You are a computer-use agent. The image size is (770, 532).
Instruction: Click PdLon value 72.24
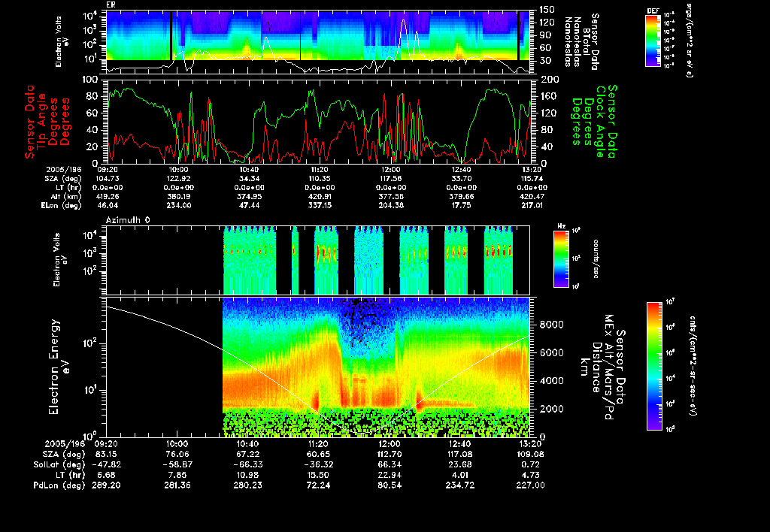point(318,485)
